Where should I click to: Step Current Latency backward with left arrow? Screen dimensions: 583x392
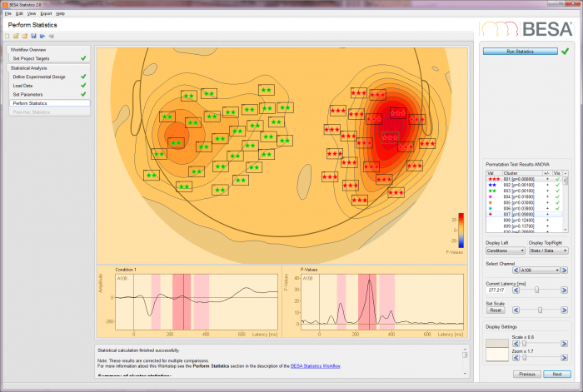pos(516,290)
